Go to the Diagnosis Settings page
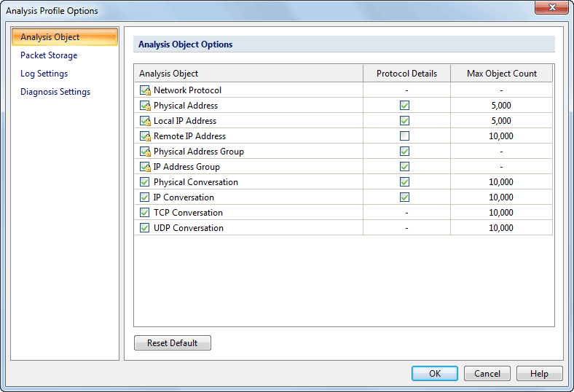574x392 pixels. coord(55,92)
